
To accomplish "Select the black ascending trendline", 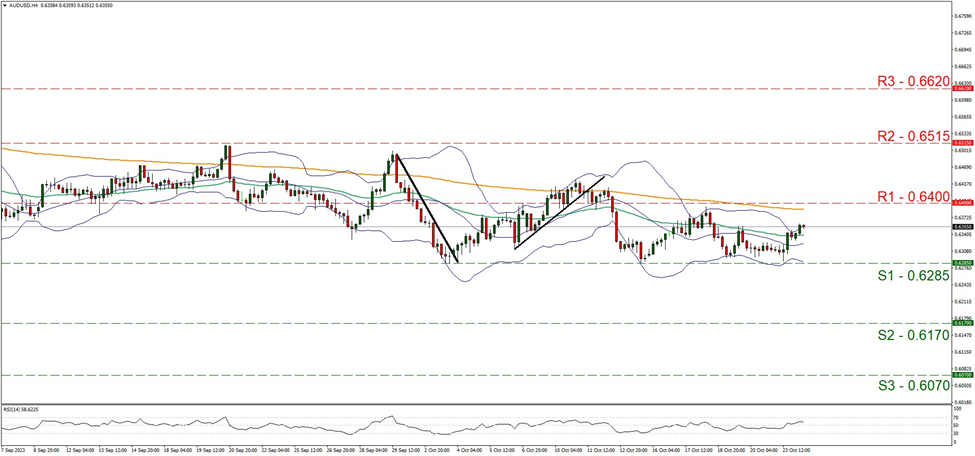I will (558, 213).
